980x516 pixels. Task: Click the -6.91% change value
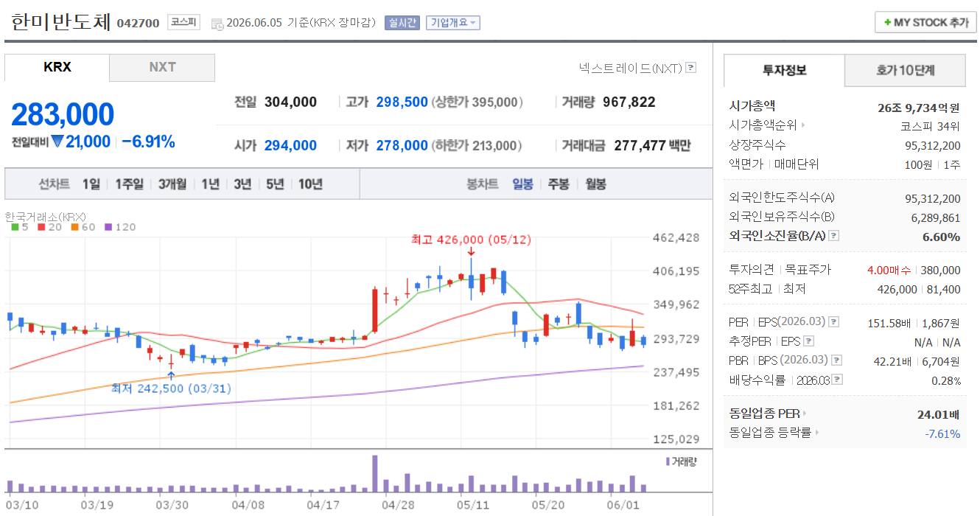coord(148,142)
